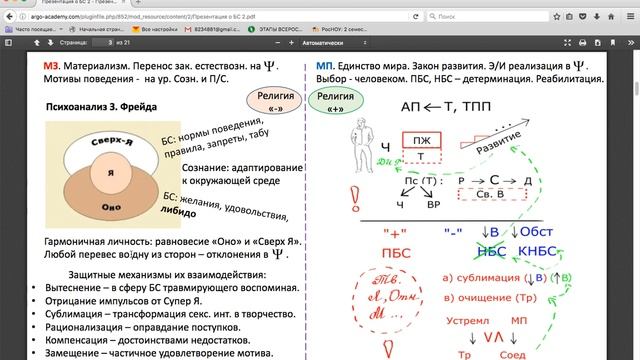Click the 'Оно' label in diagram
Viewport: 640px width, 360px height.
click(x=111, y=207)
